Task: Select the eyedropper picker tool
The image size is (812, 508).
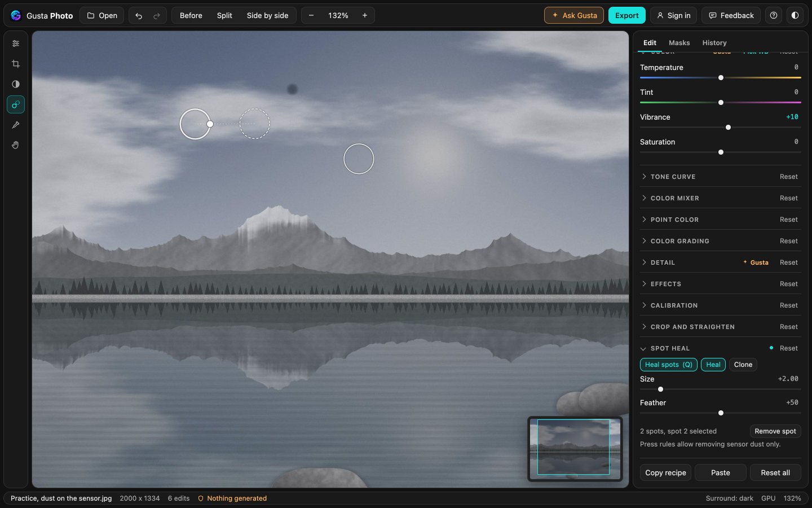Action: (16, 125)
